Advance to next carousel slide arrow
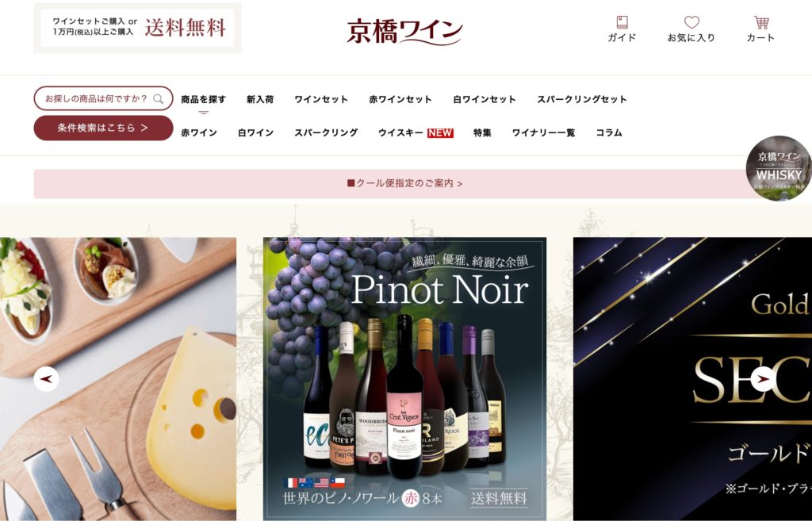This screenshot has height=521, width=812. pos(764,379)
